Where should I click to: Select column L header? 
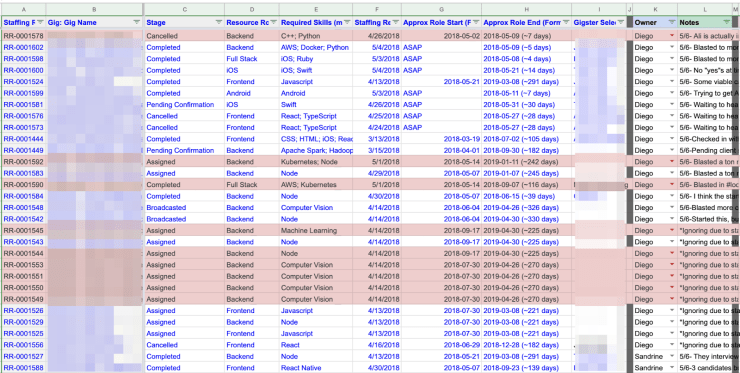click(x=705, y=9)
